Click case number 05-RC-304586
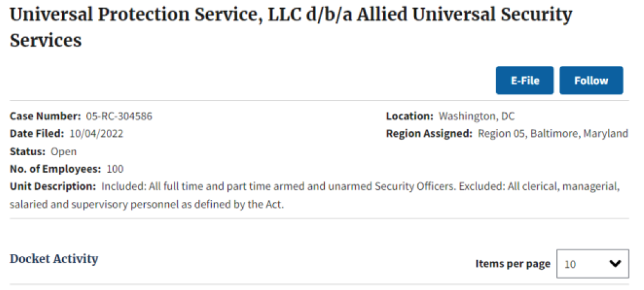This screenshot has width=644, height=290. click(x=119, y=116)
